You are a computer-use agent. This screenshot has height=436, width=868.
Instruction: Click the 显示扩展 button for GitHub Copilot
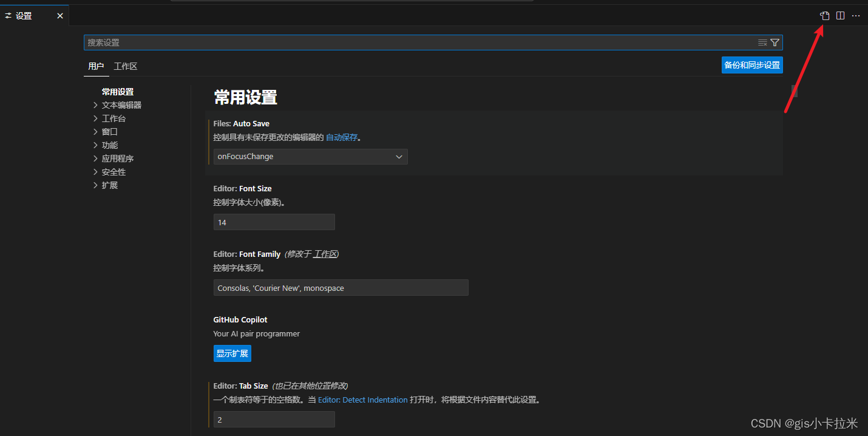click(x=232, y=353)
